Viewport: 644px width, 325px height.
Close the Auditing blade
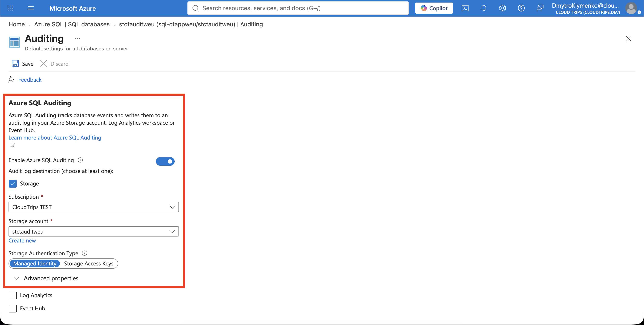(628, 39)
